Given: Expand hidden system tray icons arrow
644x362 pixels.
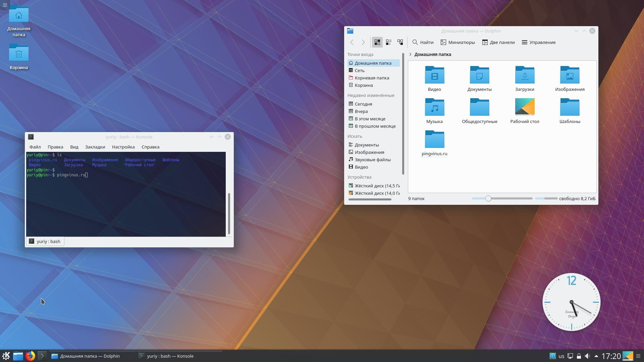Looking at the screenshot, I should tap(596, 356).
